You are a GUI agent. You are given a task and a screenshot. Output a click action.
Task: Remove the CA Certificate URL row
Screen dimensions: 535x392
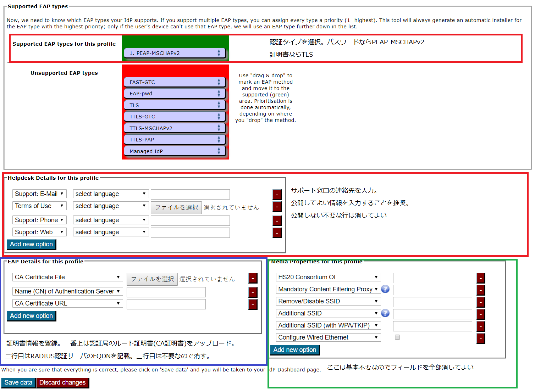tap(253, 304)
